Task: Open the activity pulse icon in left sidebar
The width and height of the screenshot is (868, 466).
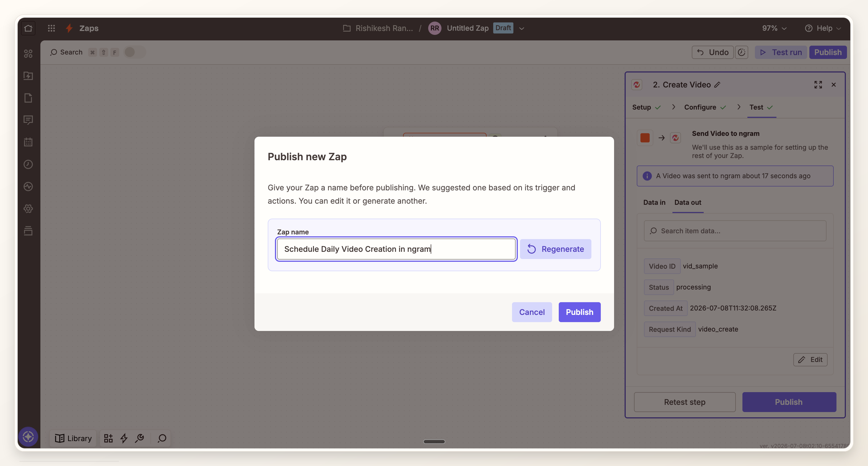Action: pyautogui.click(x=28, y=187)
